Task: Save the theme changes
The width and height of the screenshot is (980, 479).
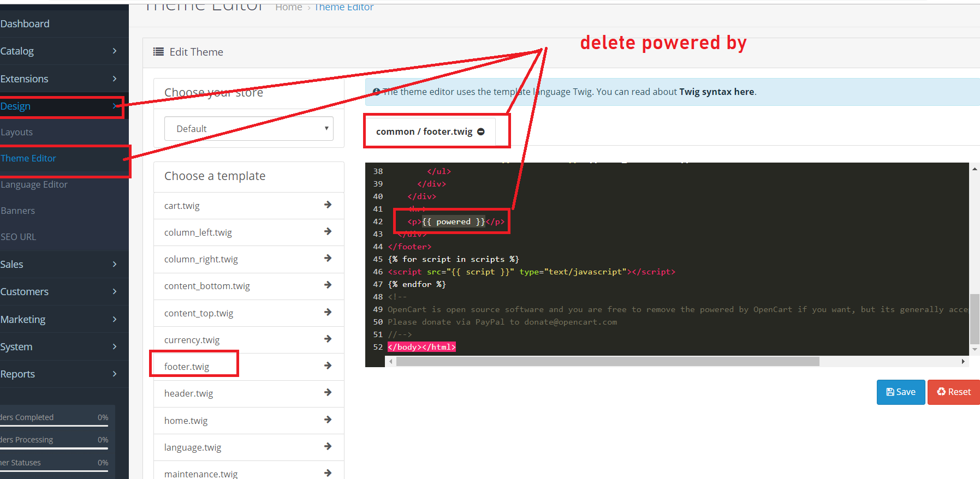Action: [x=900, y=392]
